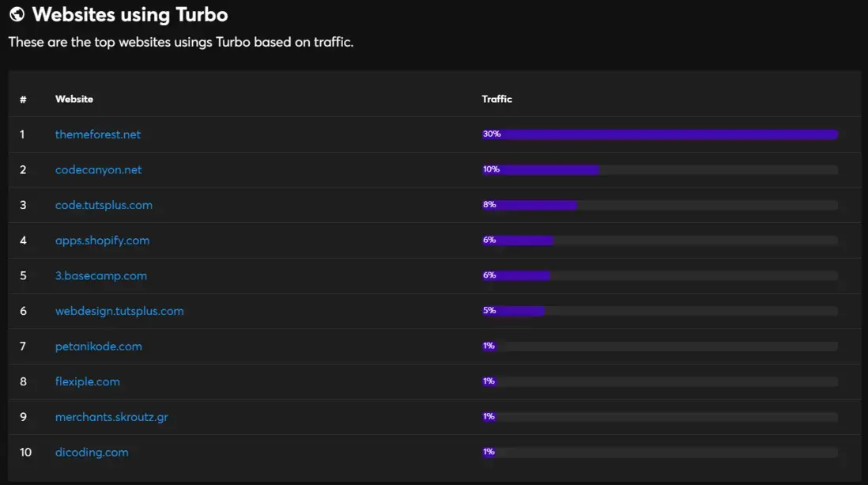Open merchants.skroutz.gr link
This screenshot has height=485, width=868.
[x=111, y=418]
